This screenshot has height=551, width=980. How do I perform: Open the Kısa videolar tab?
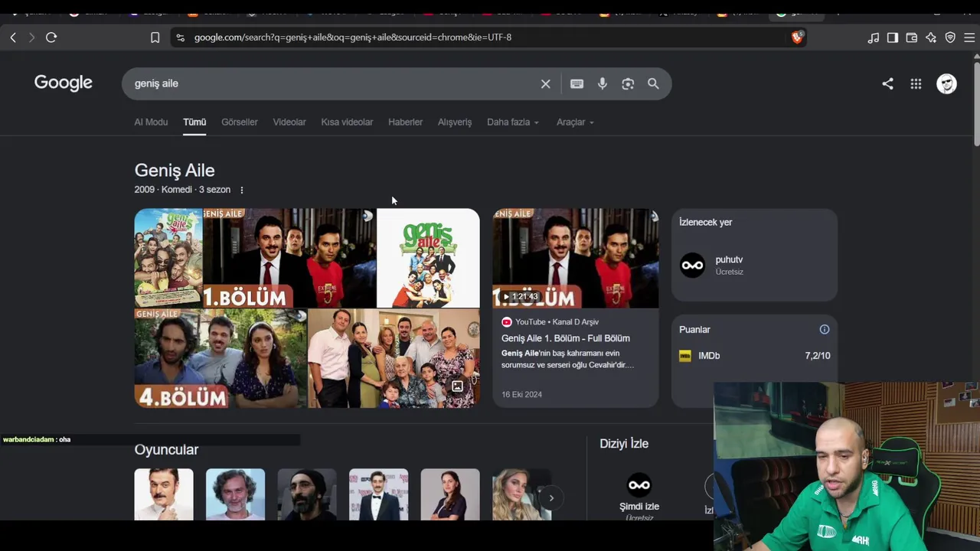click(x=347, y=122)
